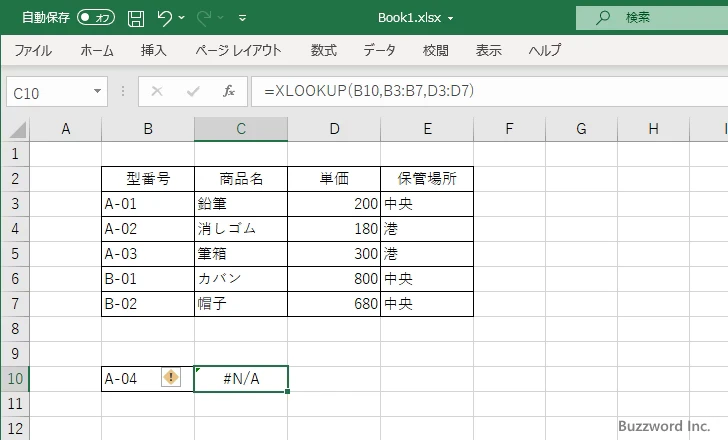Click the search magnifier icon
Image resolution: width=728 pixels, height=440 pixels.
(603, 18)
